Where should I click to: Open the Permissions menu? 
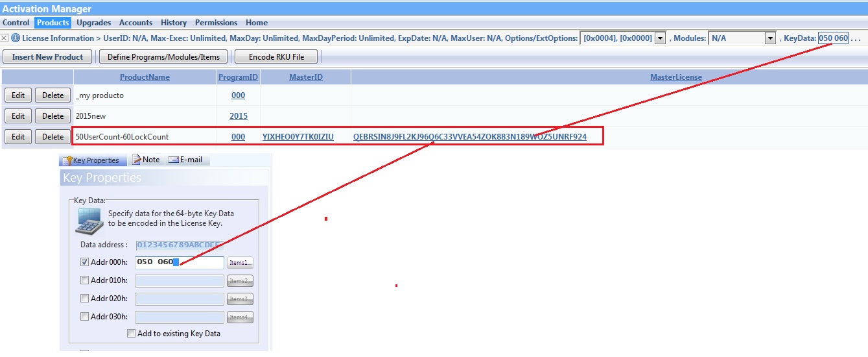216,23
